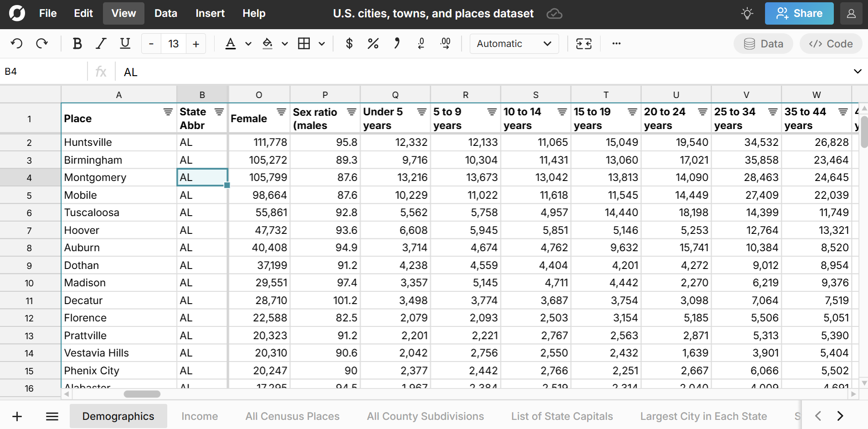The height and width of the screenshot is (429, 868).
Task: Apply percent number format
Action: (x=373, y=44)
